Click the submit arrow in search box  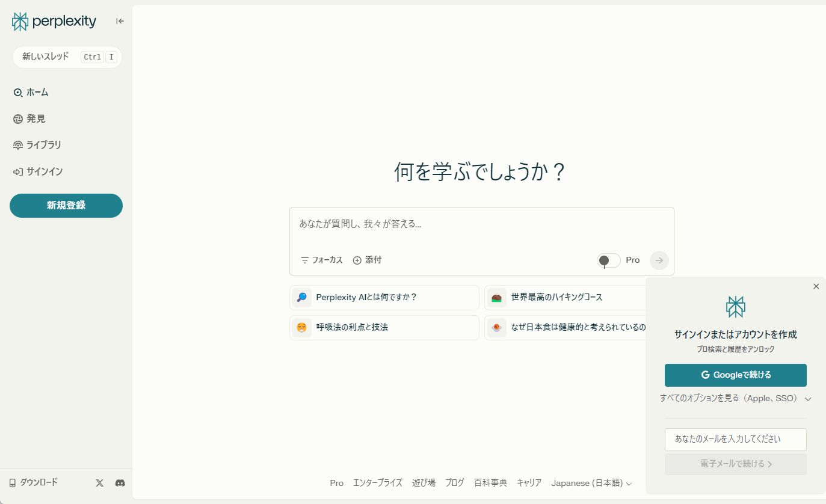click(659, 260)
